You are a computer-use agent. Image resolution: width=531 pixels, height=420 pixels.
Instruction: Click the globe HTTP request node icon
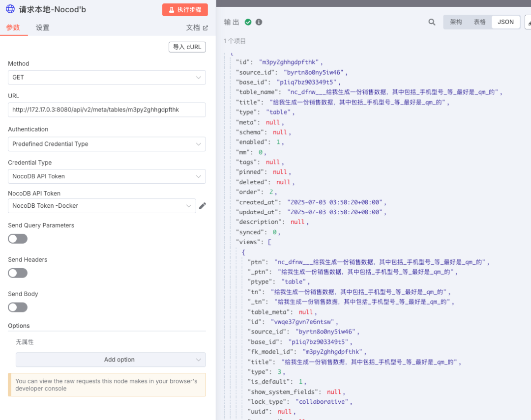(x=10, y=9)
